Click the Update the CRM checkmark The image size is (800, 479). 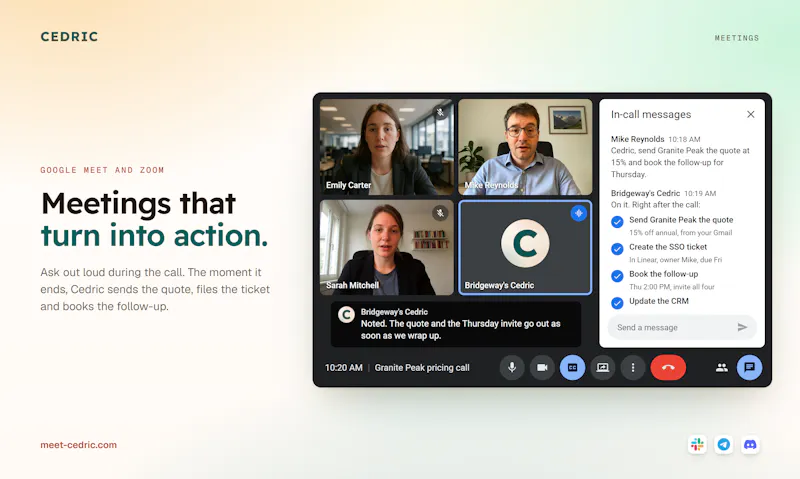tap(617, 303)
